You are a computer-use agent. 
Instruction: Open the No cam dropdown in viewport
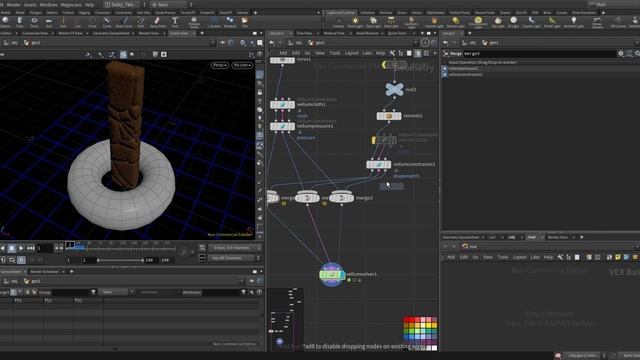pyautogui.click(x=242, y=65)
